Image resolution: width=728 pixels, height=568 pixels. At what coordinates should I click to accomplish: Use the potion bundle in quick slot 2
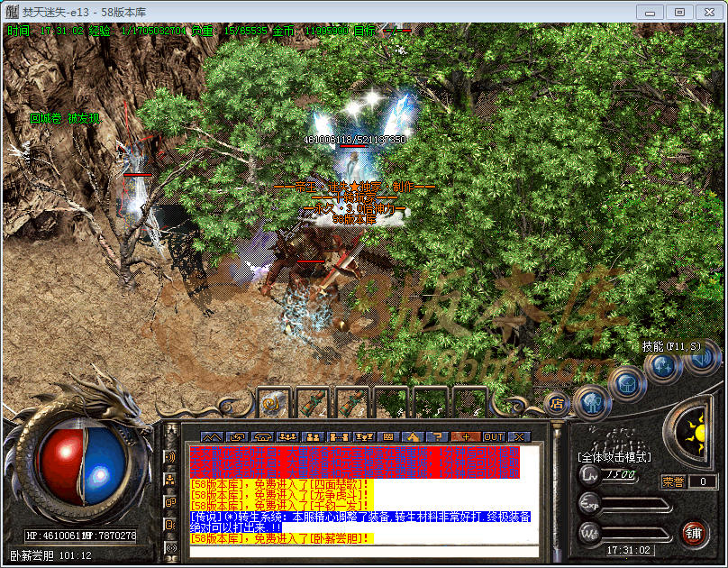(312, 403)
